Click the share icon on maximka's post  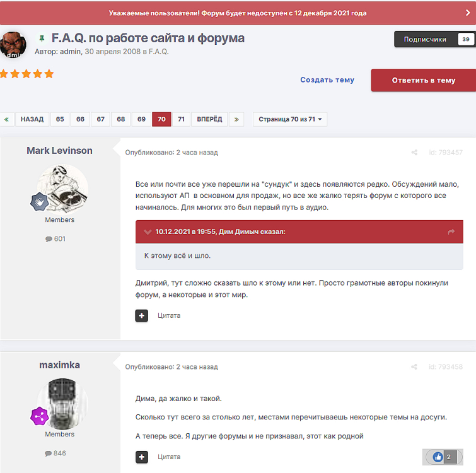414,367
